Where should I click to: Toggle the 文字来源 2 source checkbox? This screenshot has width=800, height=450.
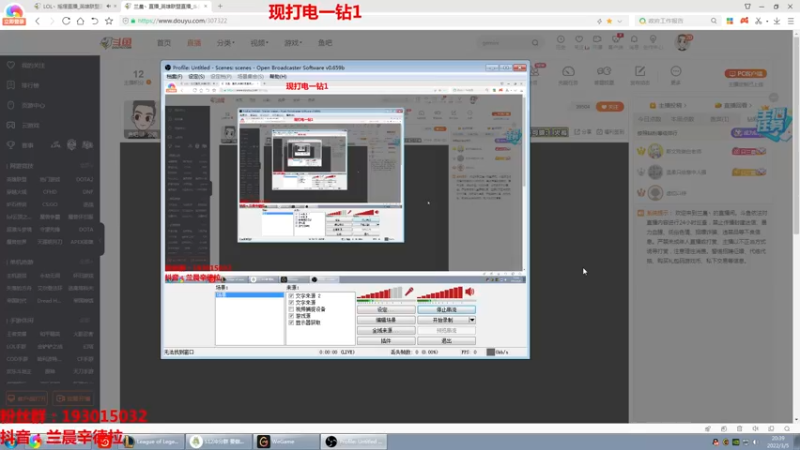coord(291,296)
